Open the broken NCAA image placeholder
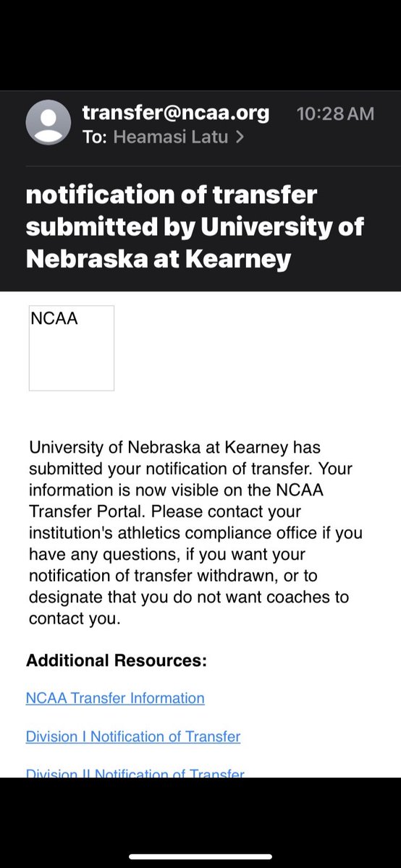This screenshot has width=401, height=868. click(x=72, y=348)
